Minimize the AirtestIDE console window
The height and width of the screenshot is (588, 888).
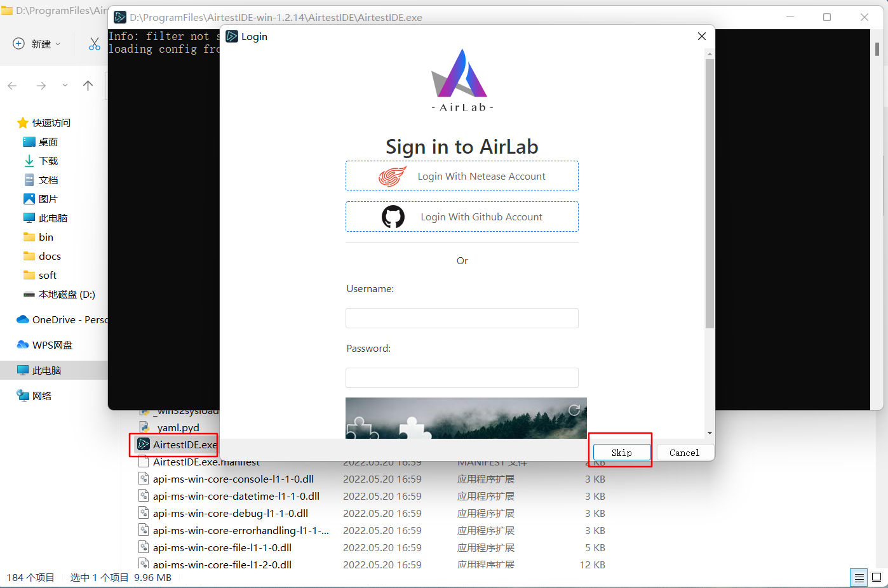[790, 17]
